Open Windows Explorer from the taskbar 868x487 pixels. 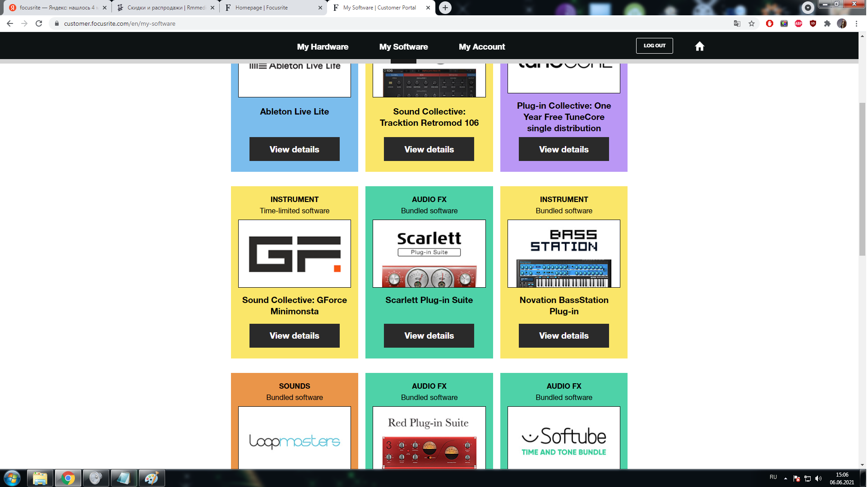click(40, 478)
